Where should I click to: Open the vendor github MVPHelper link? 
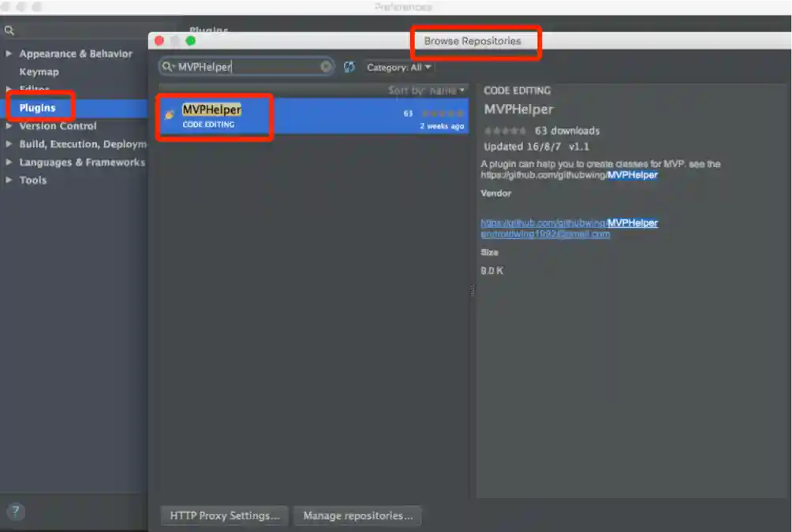coord(569,222)
